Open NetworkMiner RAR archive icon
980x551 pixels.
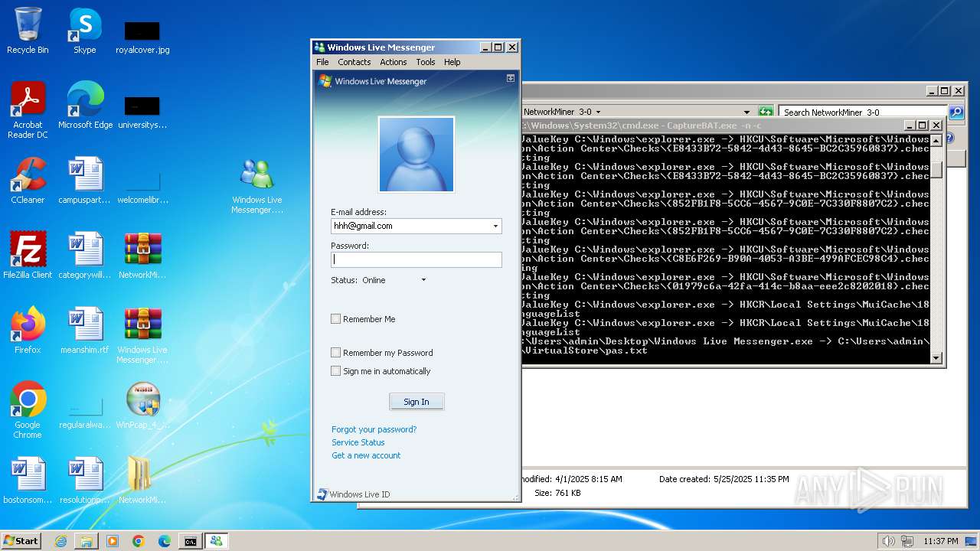coord(142,256)
